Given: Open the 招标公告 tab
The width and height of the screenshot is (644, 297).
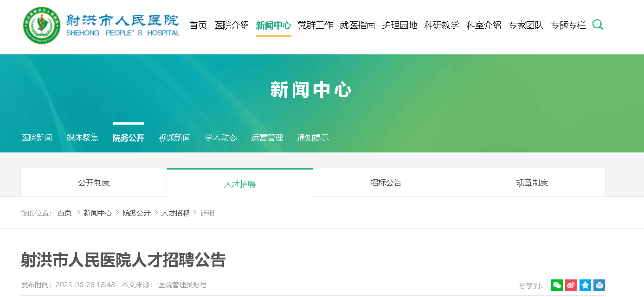Looking at the screenshot, I should pos(386,183).
